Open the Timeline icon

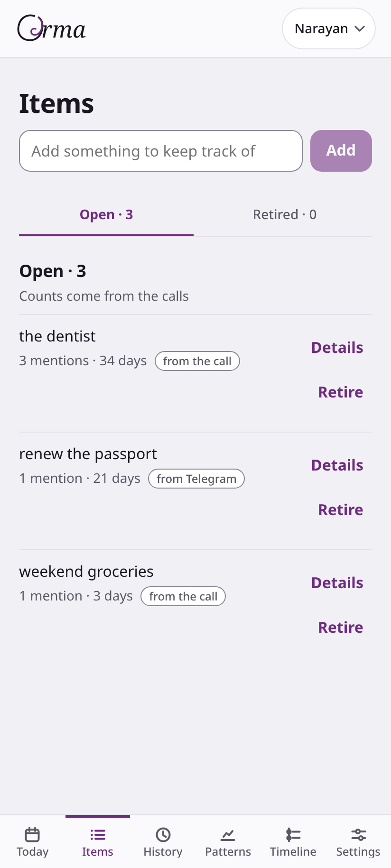click(x=293, y=835)
